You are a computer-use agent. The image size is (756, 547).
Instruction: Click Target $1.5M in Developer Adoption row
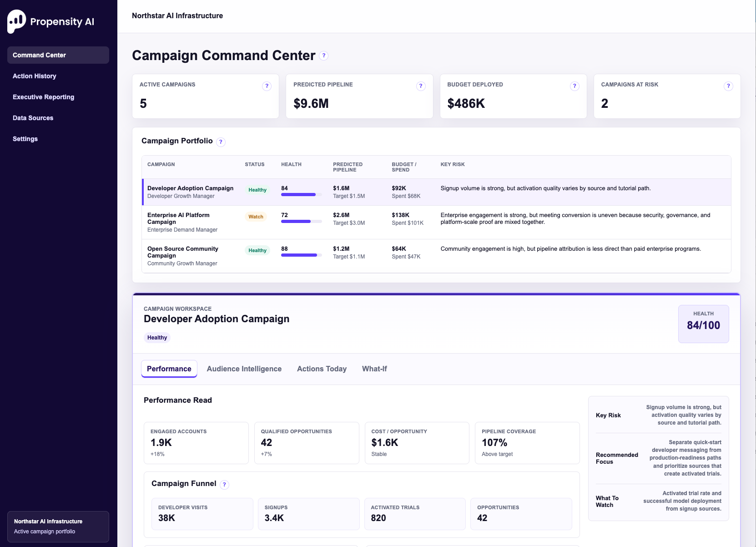tap(349, 196)
